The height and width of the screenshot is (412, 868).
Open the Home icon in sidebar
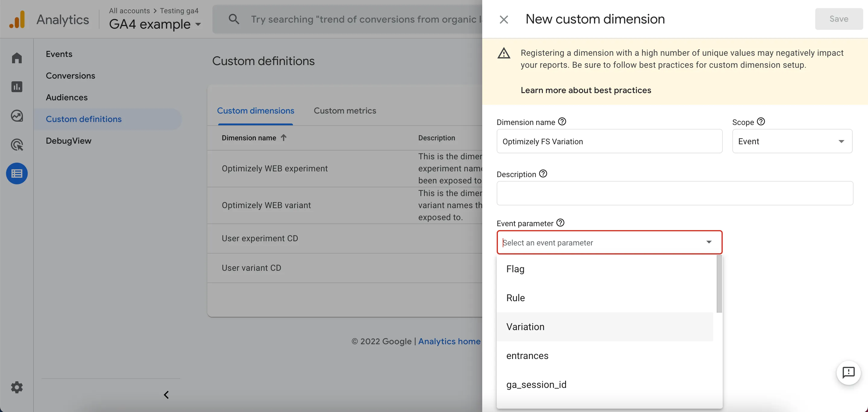coord(17,58)
